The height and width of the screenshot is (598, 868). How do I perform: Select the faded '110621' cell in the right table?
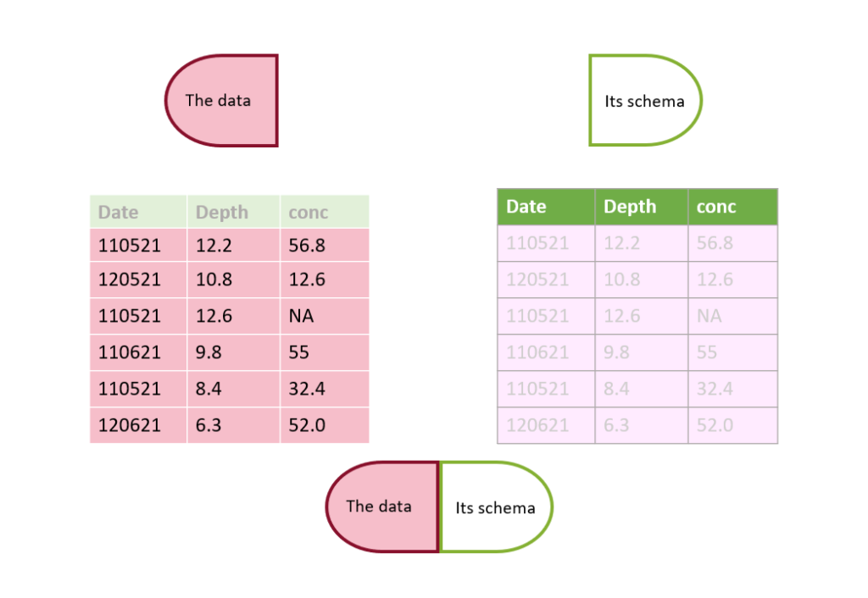(x=547, y=352)
